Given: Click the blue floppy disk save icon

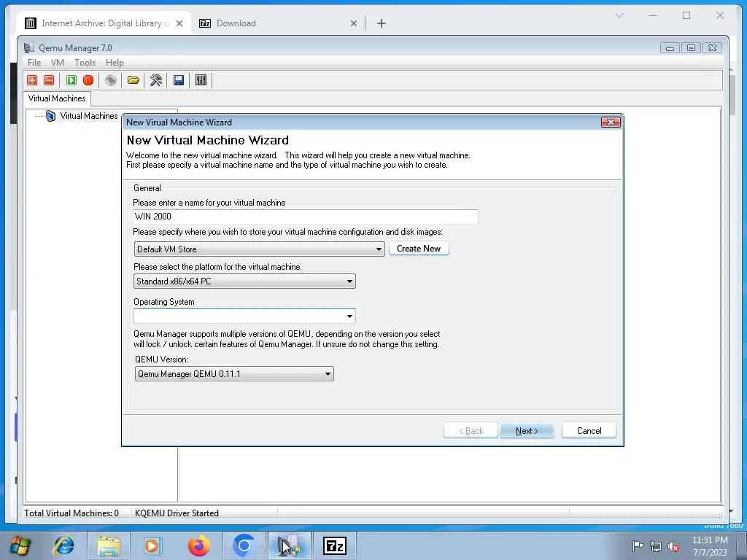Looking at the screenshot, I should pyautogui.click(x=179, y=80).
